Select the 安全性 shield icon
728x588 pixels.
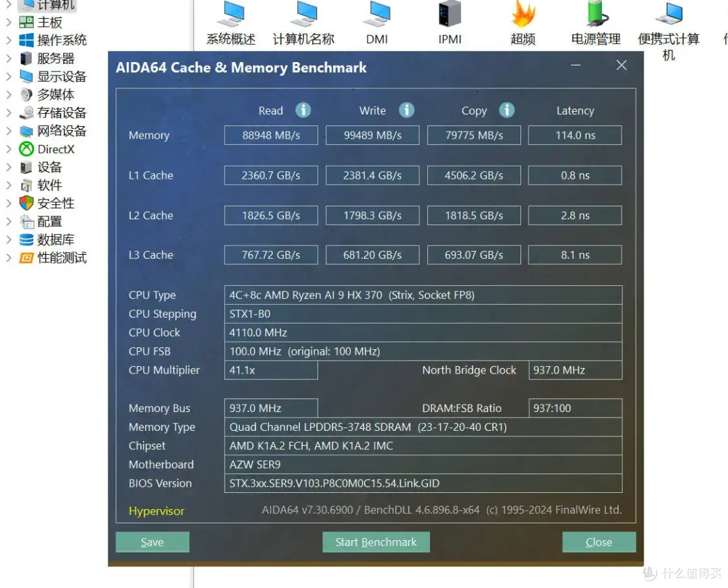[26, 203]
